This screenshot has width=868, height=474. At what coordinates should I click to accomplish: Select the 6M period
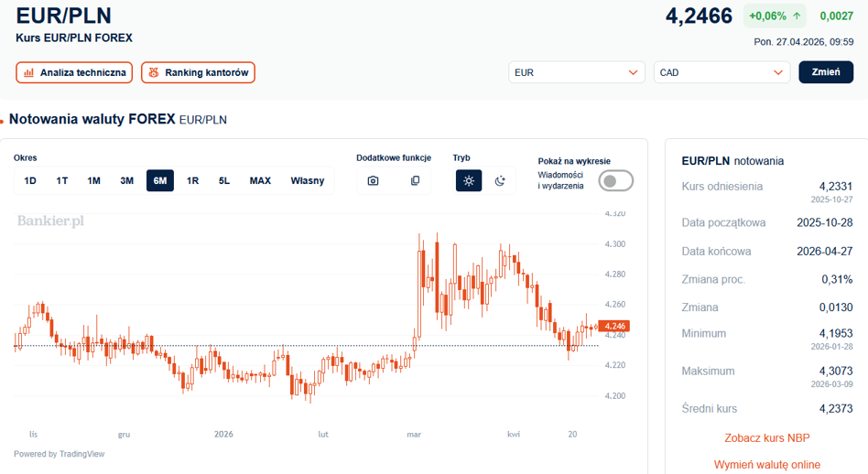pyautogui.click(x=160, y=181)
